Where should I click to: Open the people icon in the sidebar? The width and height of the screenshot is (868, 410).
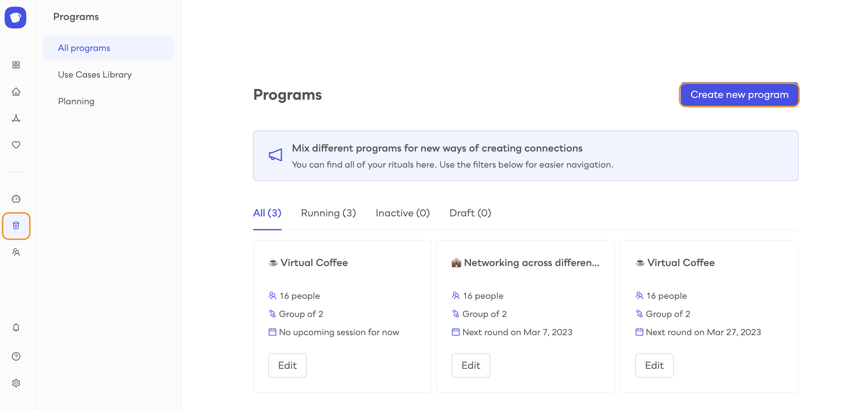click(16, 252)
